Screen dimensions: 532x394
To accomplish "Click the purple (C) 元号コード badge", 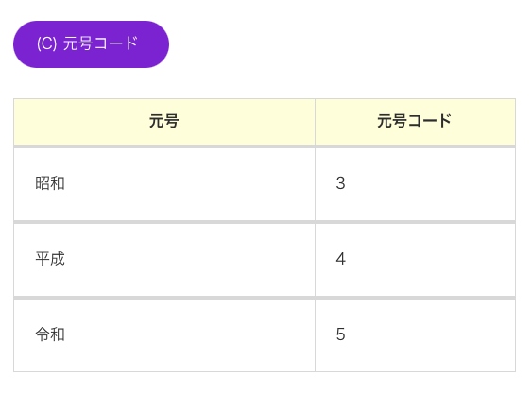I will 91,44.
